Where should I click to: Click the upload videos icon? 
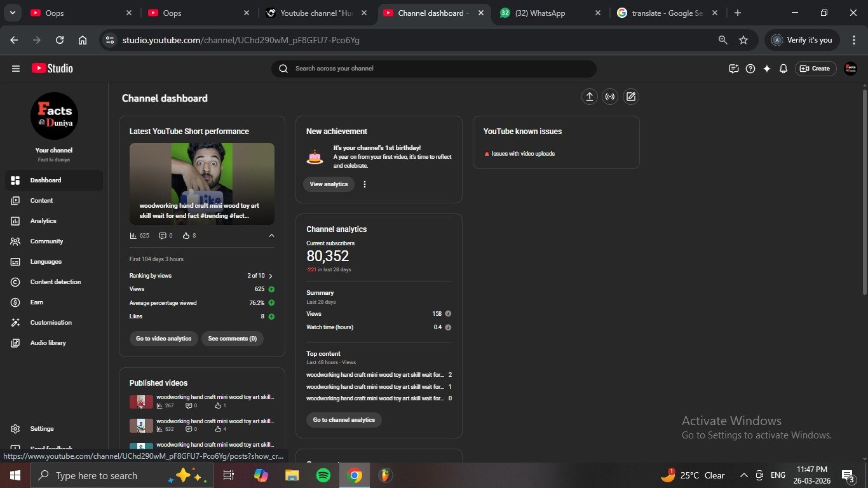click(x=589, y=97)
